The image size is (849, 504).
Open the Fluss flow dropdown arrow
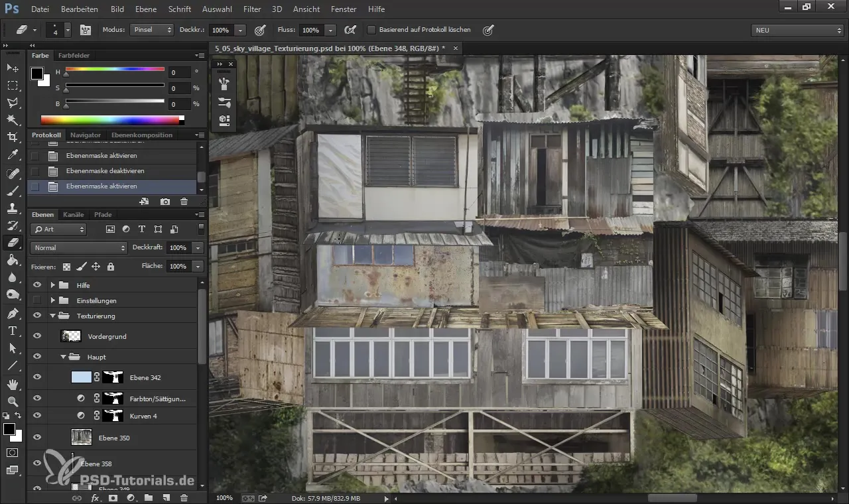(x=330, y=30)
